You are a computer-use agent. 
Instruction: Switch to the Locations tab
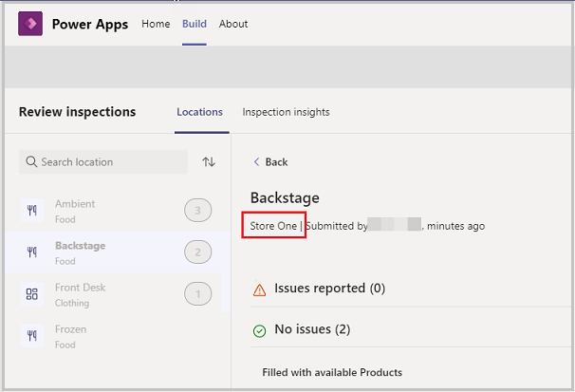(199, 112)
